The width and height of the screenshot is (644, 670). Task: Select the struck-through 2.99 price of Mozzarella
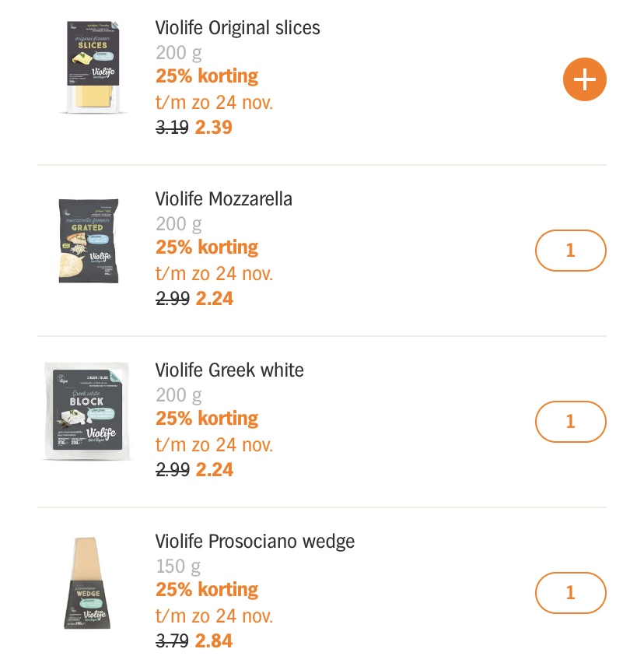tap(172, 299)
